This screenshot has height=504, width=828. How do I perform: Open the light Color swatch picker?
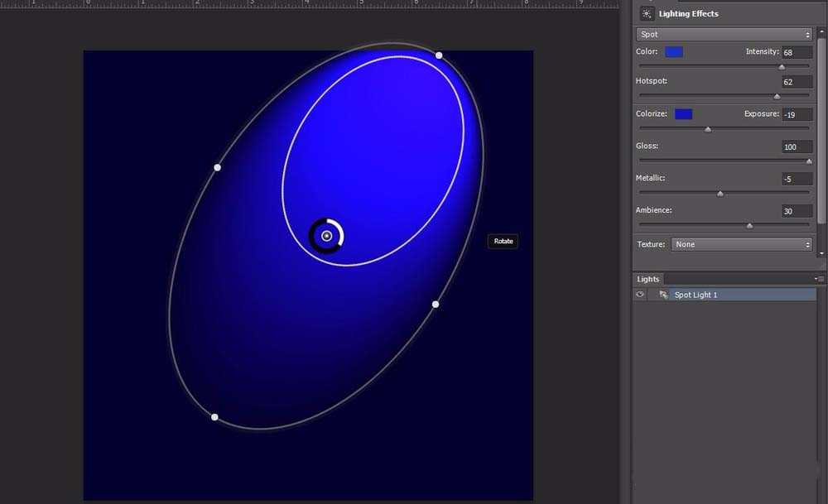click(674, 52)
